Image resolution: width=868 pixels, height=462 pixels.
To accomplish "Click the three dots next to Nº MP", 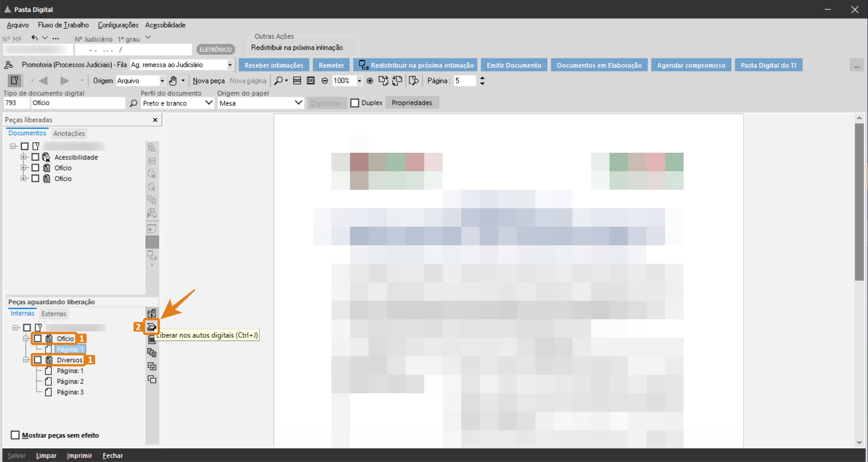I will (56, 38).
